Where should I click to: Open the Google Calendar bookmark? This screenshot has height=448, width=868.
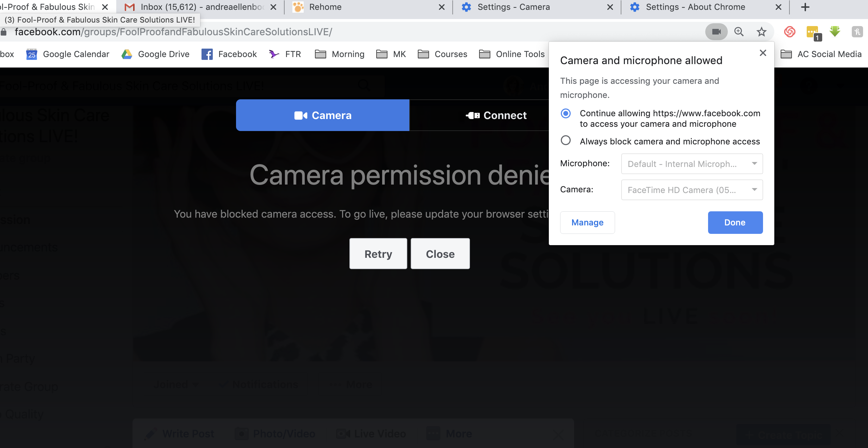68,54
